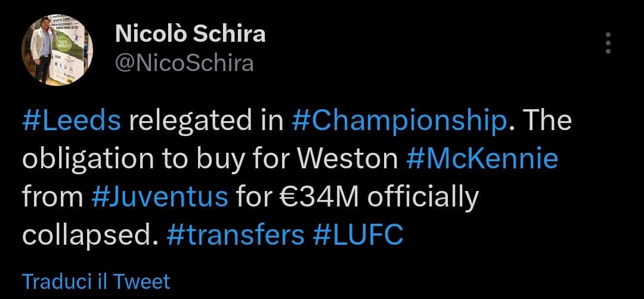Open the @NicoSchira handle profile
The image size is (644, 299).
tap(184, 63)
